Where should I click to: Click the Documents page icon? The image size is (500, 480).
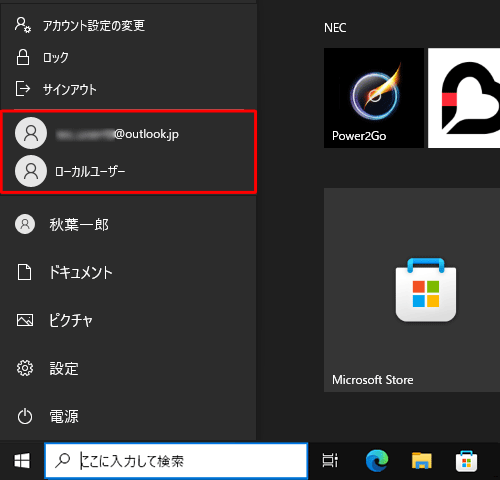(24, 272)
